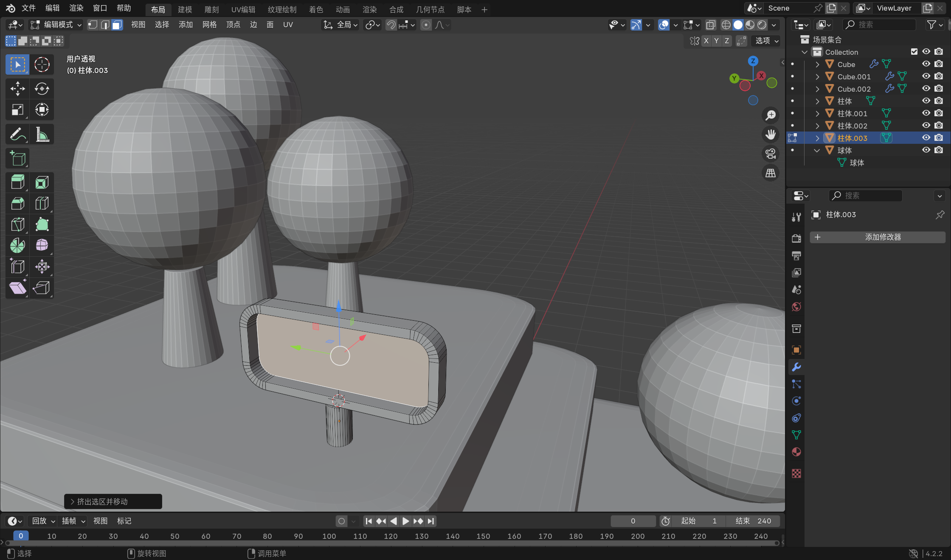951x560 pixels.
Task: Switch to the UV编辑 workspace tab
Action: pyautogui.click(x=243, y=9)
